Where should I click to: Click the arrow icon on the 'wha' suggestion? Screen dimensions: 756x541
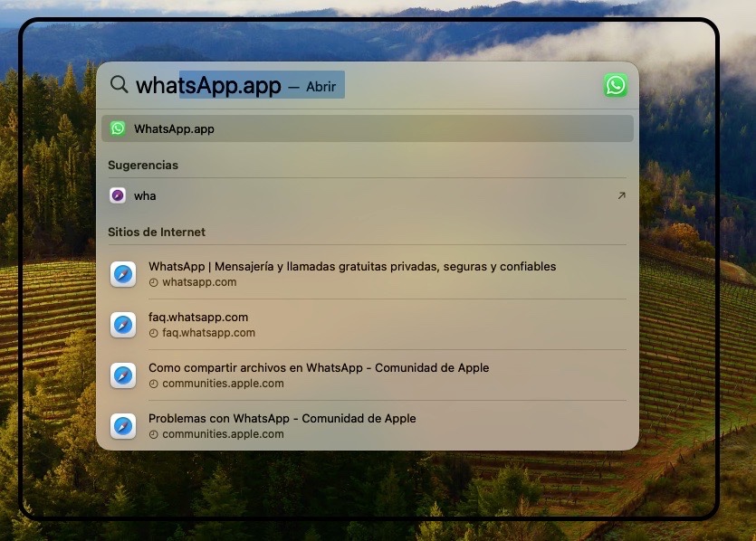pyautogui.click(x=621, y=195)
